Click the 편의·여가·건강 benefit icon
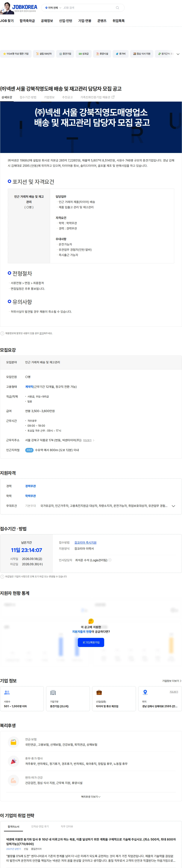 13,780
